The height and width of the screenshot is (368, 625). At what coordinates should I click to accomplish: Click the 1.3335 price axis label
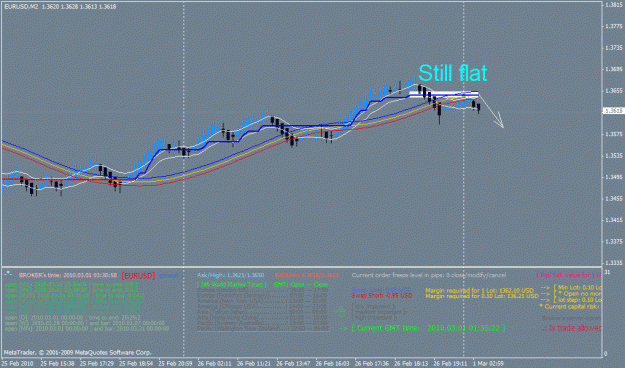pos(614,263)
